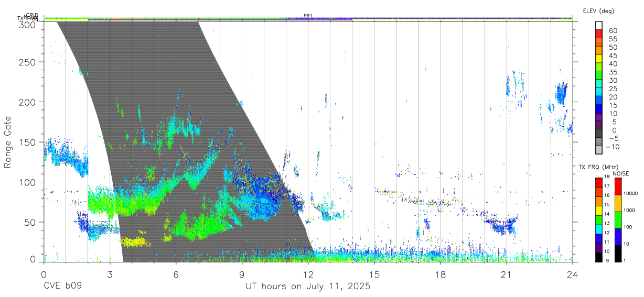This screenshot has height=297, width=644.
Task: Click the cyan swatch in TX FRQ bar
Action: point(599,229)
